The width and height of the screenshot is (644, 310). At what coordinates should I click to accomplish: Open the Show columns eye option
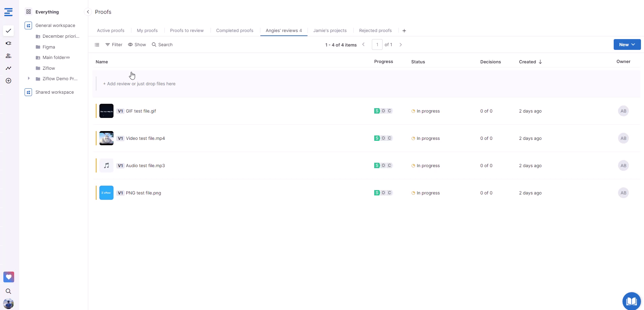137,45
